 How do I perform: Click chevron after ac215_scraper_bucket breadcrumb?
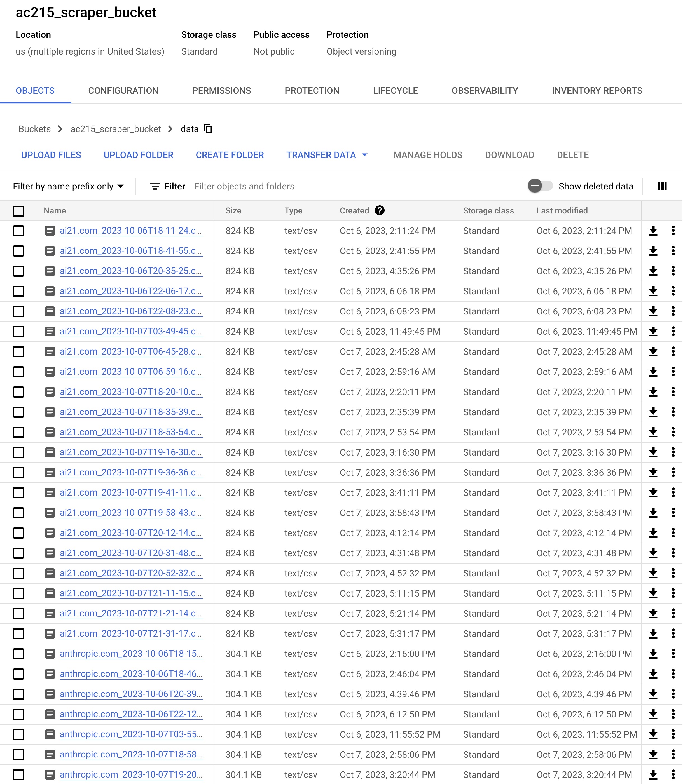(171, 129)
